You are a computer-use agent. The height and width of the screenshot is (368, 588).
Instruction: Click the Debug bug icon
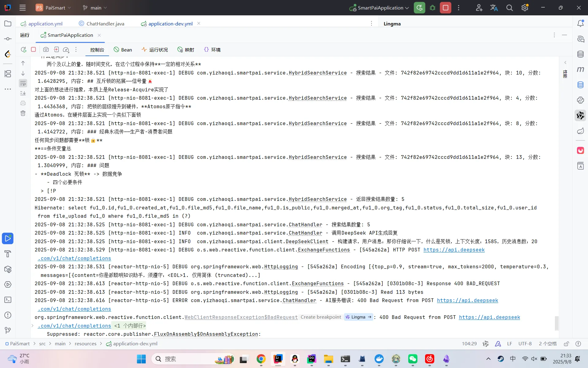[x=432, y=8]
